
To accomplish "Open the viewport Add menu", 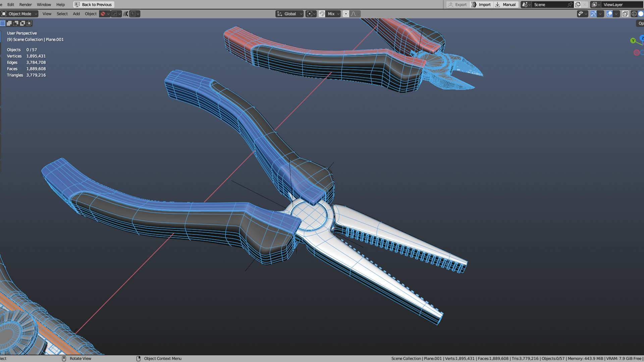I will coord(76,14).
